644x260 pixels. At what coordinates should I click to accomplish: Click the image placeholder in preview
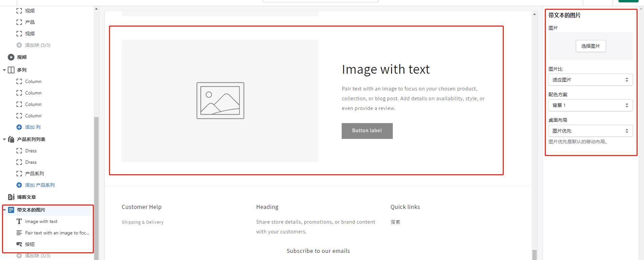coord(220,101)
